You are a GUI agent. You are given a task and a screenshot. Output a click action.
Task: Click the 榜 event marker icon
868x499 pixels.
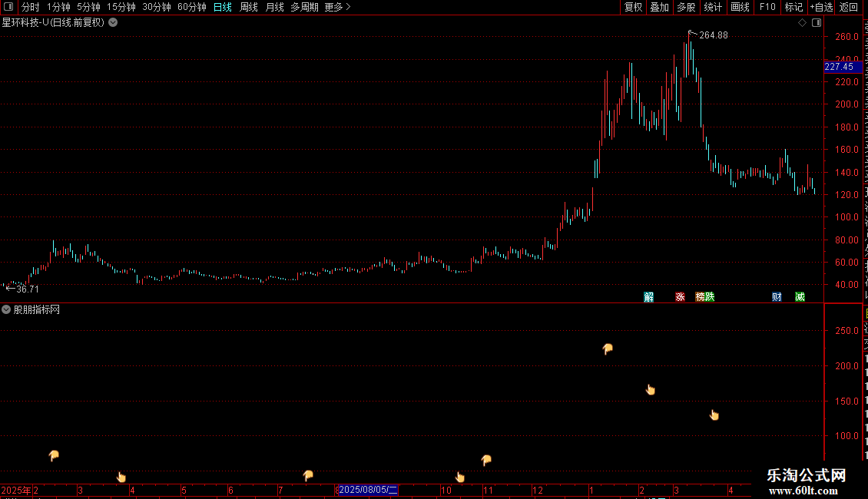click(701, 297)
